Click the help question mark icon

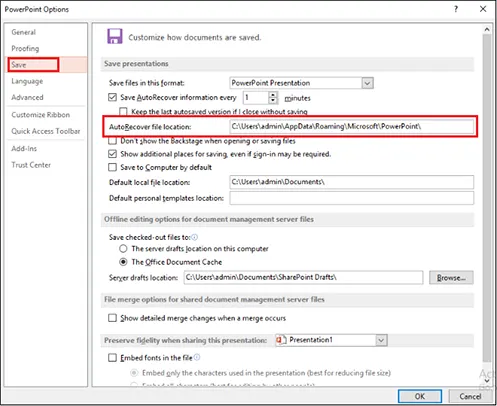(x=456, y=9)
